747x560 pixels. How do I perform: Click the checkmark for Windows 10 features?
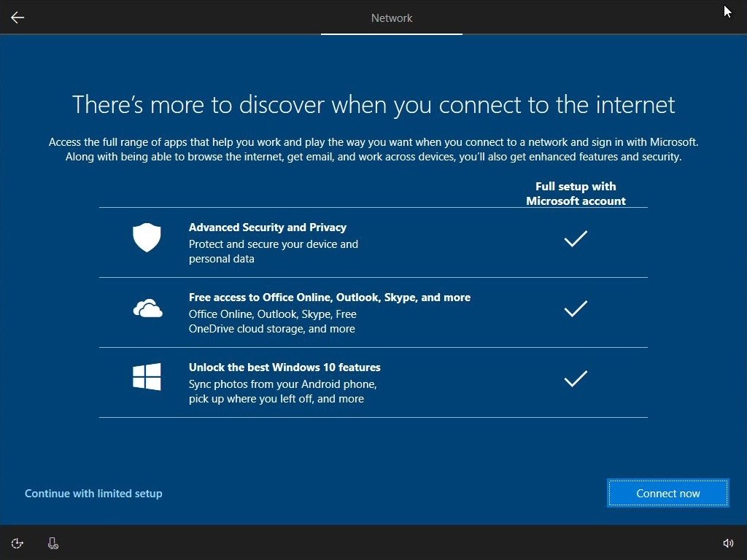(576, 378)
